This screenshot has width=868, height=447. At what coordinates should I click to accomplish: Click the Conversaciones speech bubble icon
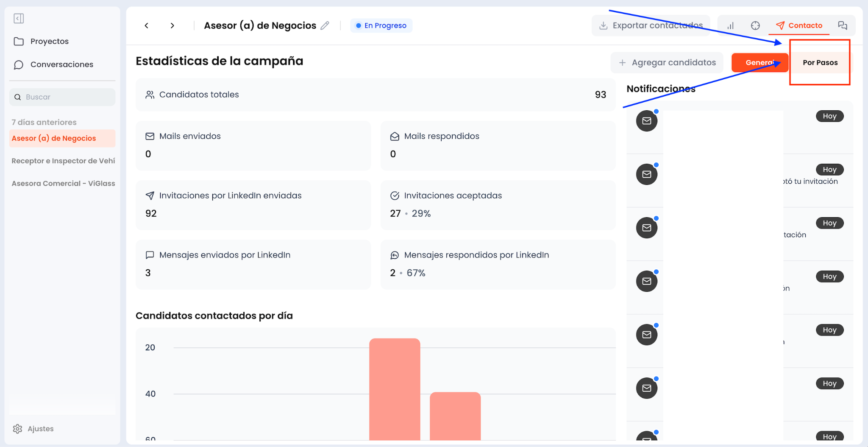point(19,64)
